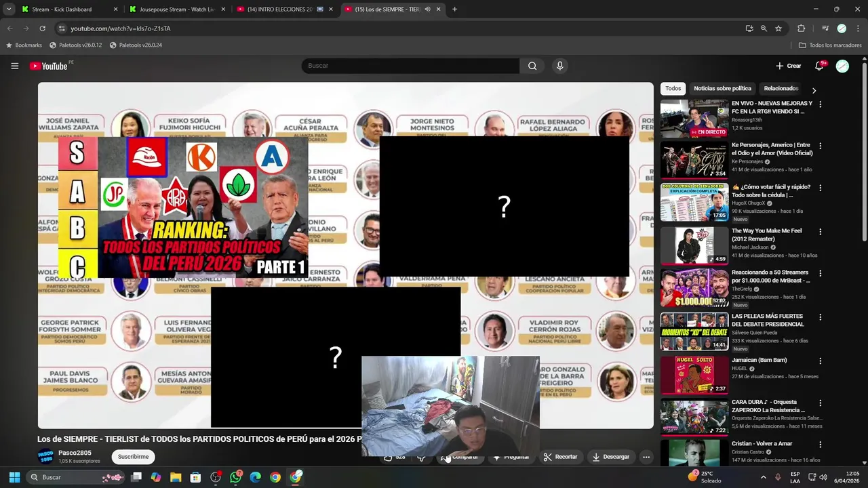
Task: Open ¿Cómo votar fácil y rápido? title
Action: coord(766,191)
